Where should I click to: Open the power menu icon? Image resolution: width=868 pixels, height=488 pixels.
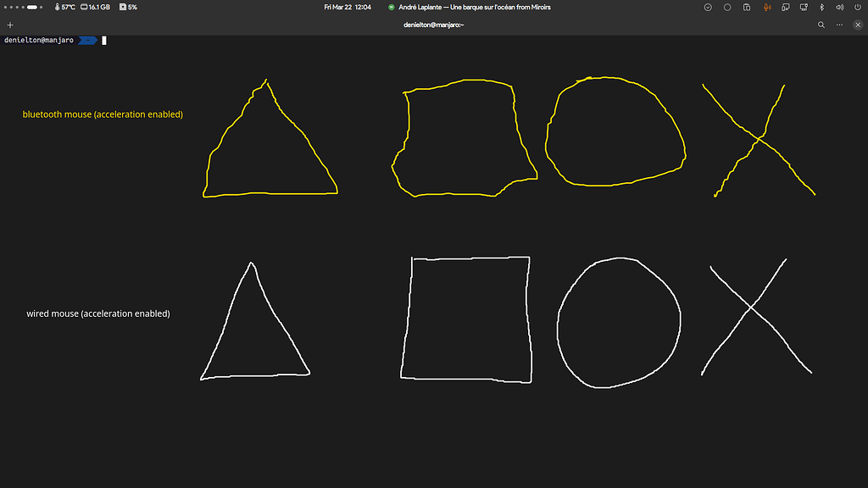tap(857, 7)
